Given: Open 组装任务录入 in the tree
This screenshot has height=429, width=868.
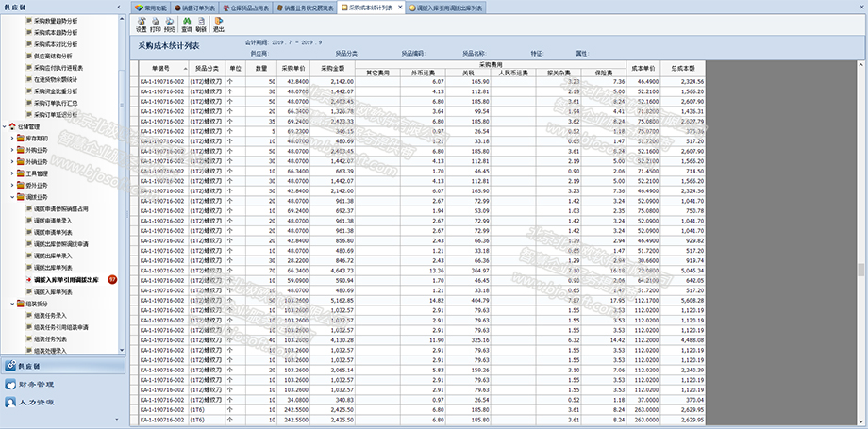Looking at the screenshot, I should click(x=50, y=316).
